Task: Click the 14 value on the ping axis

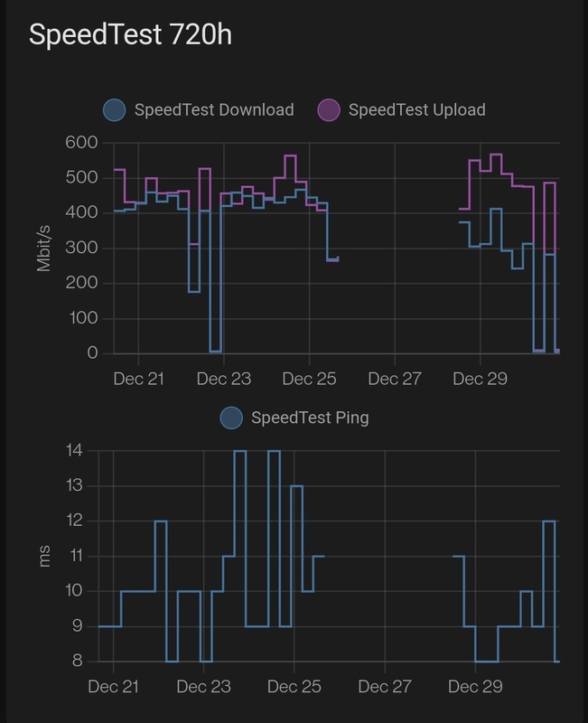Action: [75, 450]
